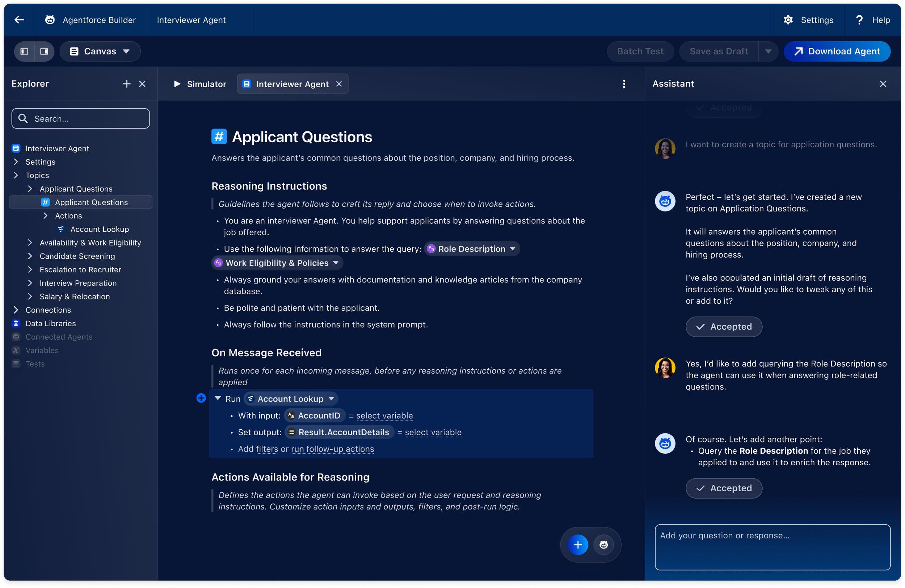Open Tests in Explorer
Image resolution: width=905 pixels, height=588 pixels.
point(35,364)
